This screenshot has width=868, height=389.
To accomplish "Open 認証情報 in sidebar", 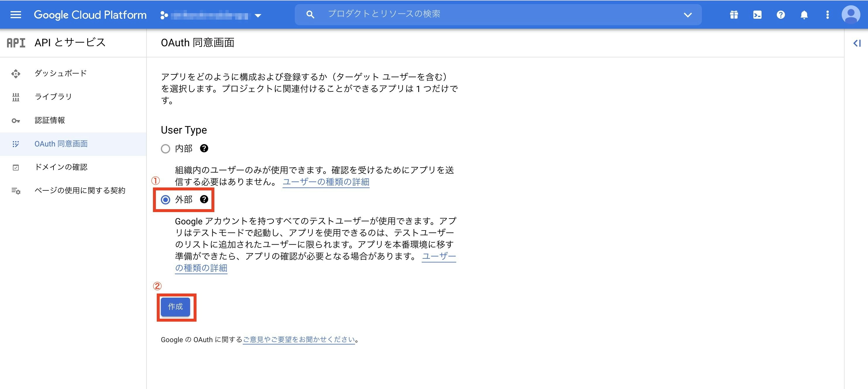I will pyautogui.click(x=49, y=120).
